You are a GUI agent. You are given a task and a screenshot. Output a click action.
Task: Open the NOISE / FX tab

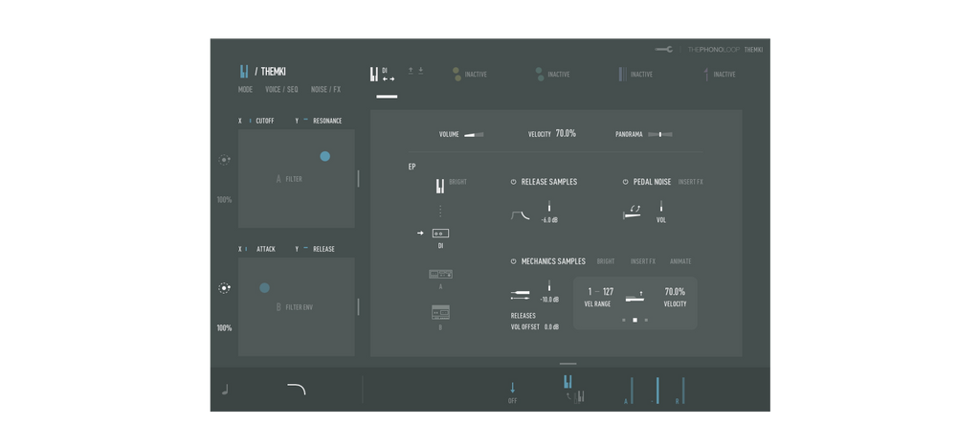325,89
